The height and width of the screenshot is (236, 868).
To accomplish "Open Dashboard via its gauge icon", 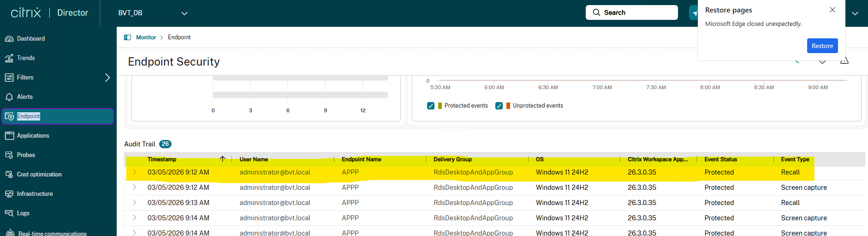I will pos(9,39).
